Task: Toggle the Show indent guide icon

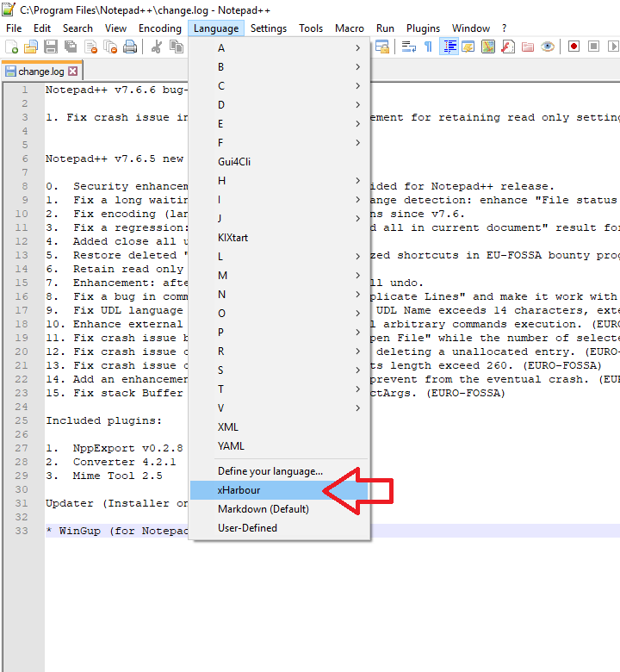Action: point(449,47)
